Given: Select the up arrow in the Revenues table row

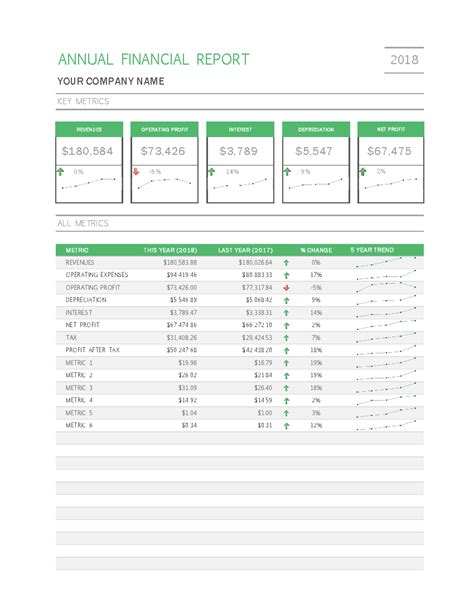Looking at the screenshot, I should pyautogui.click(x=286, y=263).
